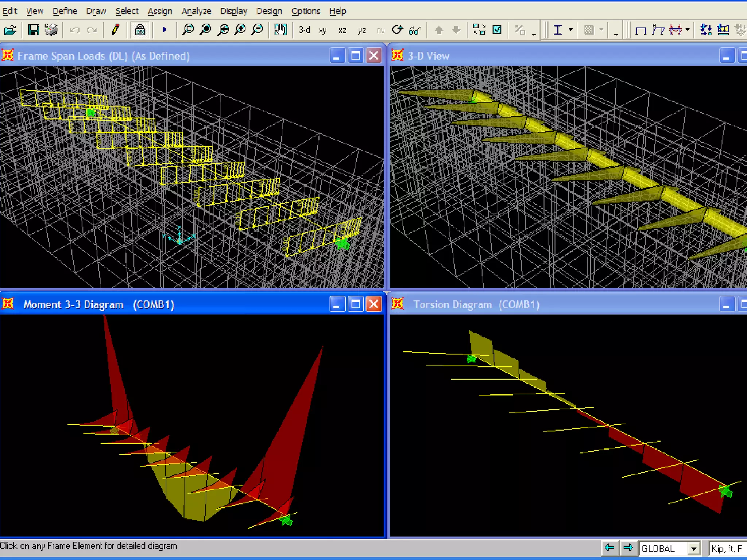Click the Lock/Unlock Model padlock icon
Viewport: 747px width, 560px height.
[140, 30]
